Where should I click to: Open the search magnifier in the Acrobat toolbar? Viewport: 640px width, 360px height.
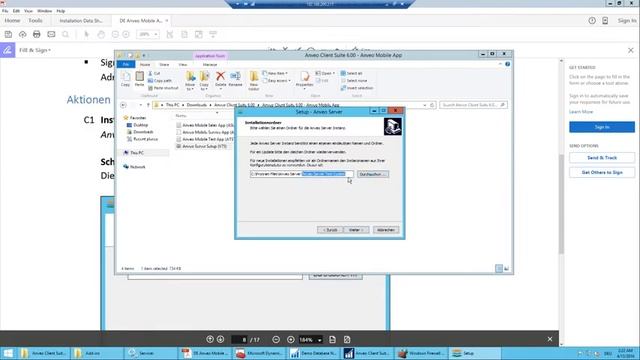coord(65,34)
